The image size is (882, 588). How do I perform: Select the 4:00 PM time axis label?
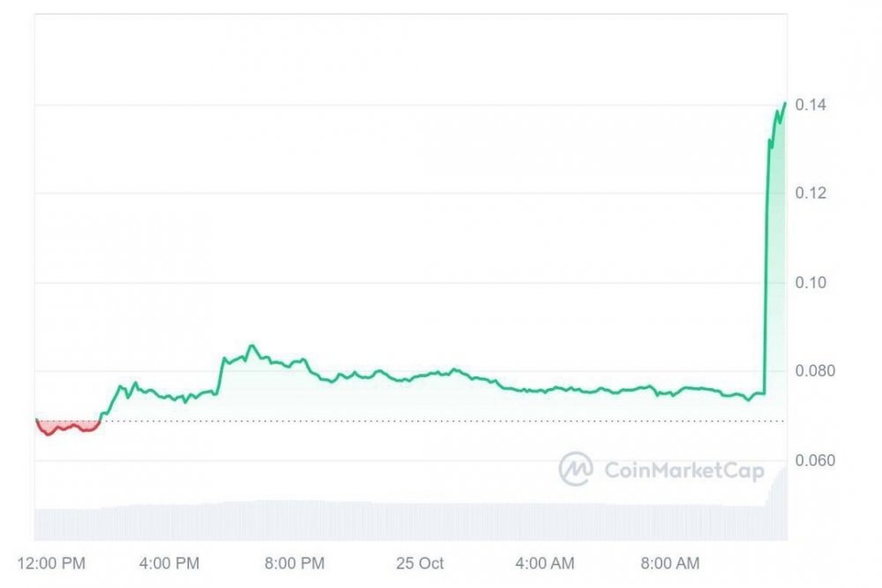coord(170,562)
